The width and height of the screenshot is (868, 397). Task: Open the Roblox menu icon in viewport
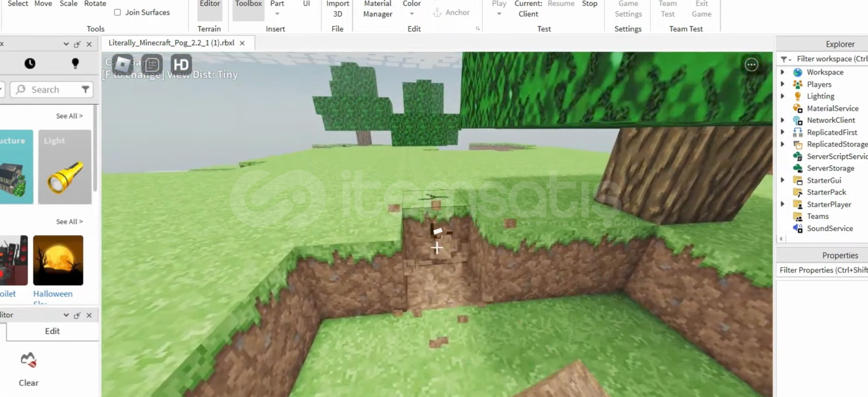123,65
